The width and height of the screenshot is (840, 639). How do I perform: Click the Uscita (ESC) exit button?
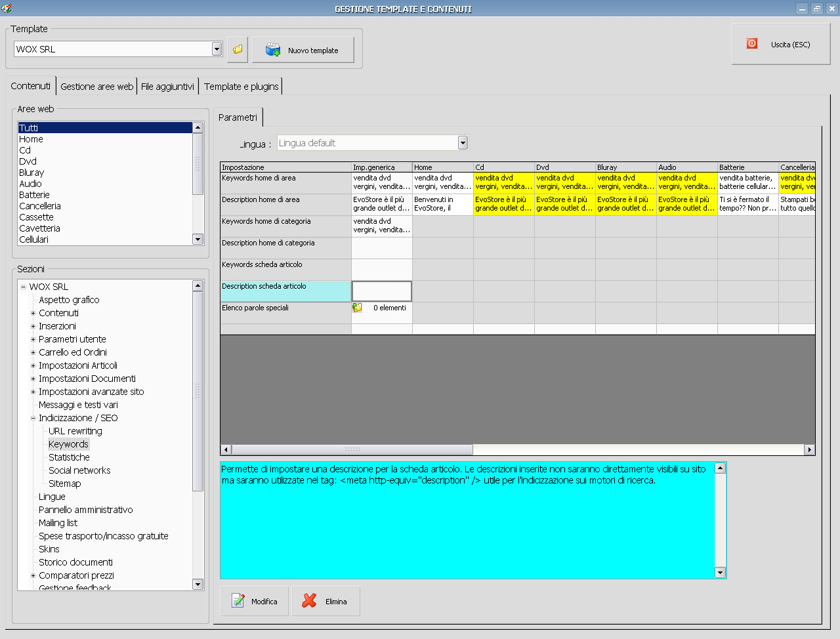pyautogui.click(x=781, y=44)
